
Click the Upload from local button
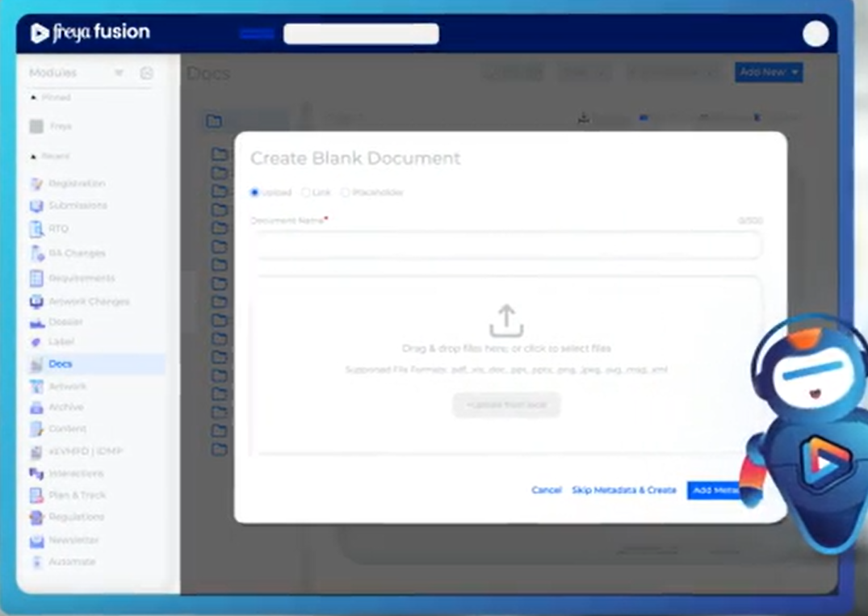pyautogui.click(x=506, y=405)
